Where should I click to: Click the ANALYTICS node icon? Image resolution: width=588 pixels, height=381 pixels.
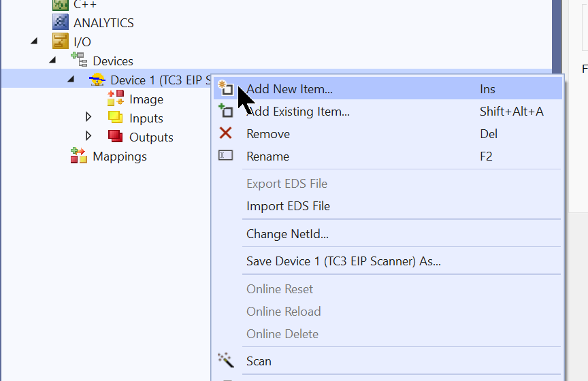pos(61,22)
